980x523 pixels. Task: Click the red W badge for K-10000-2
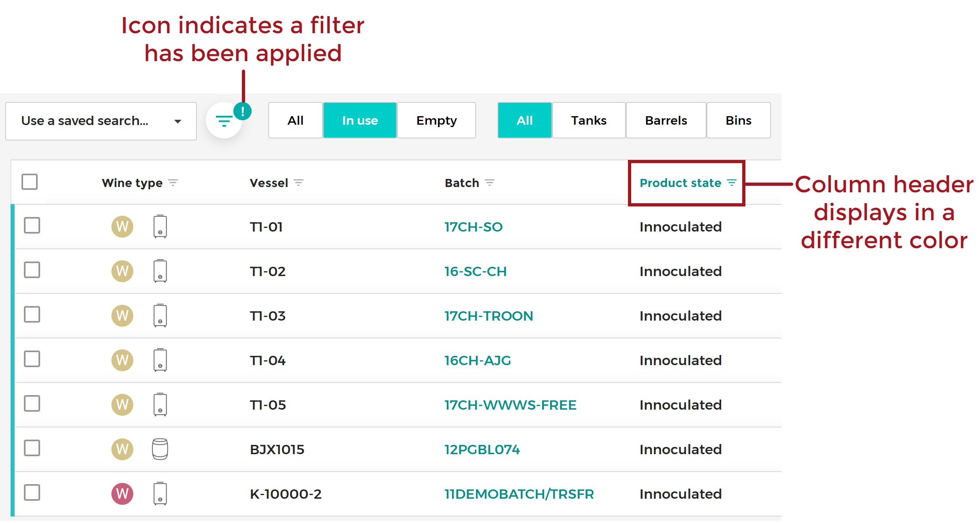[x=122, y=493]
